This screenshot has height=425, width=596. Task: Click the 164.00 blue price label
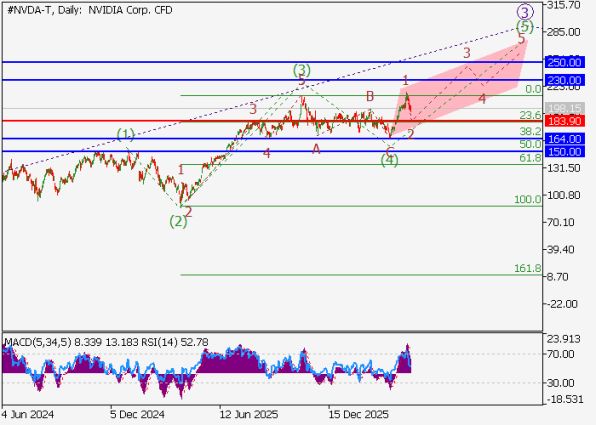coord(564,139)
